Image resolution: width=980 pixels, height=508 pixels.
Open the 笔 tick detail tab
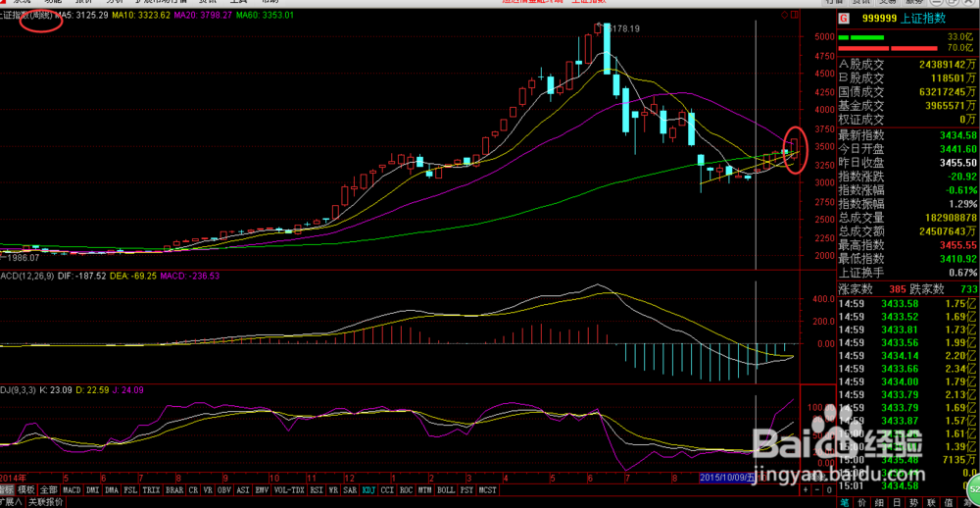coord(845,502)
